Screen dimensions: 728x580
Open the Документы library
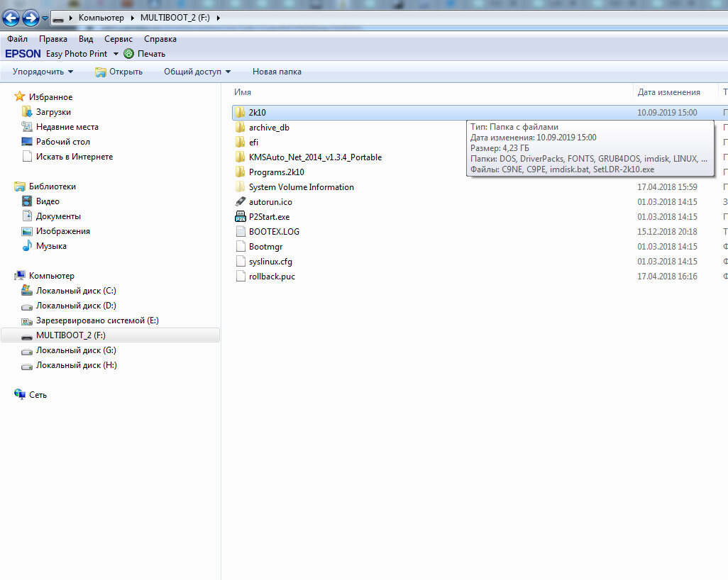point(58,216)
